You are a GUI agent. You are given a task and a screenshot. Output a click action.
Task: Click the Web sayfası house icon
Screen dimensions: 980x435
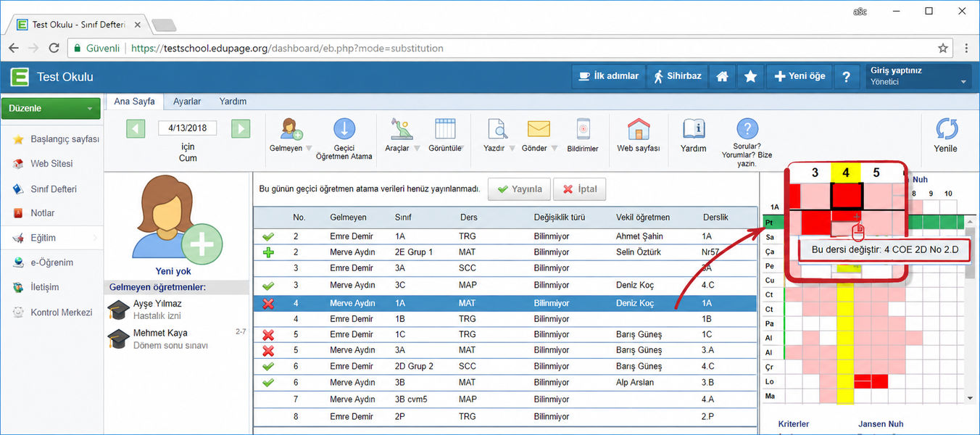click(x=639, y=129)
